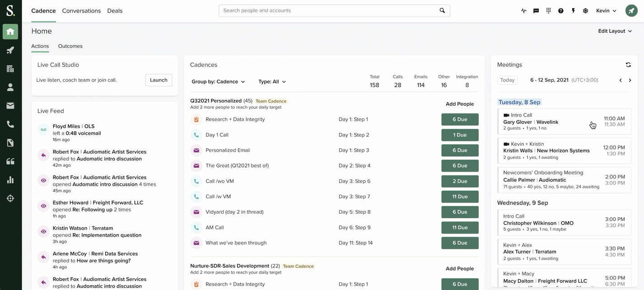644x290 pixels.
Task: Click Add People for Q32021 Personalized
Action: pos(459,104)
